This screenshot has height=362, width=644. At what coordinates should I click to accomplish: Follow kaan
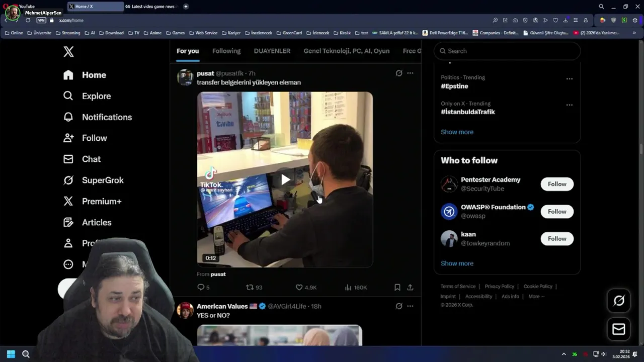(557, 239)
